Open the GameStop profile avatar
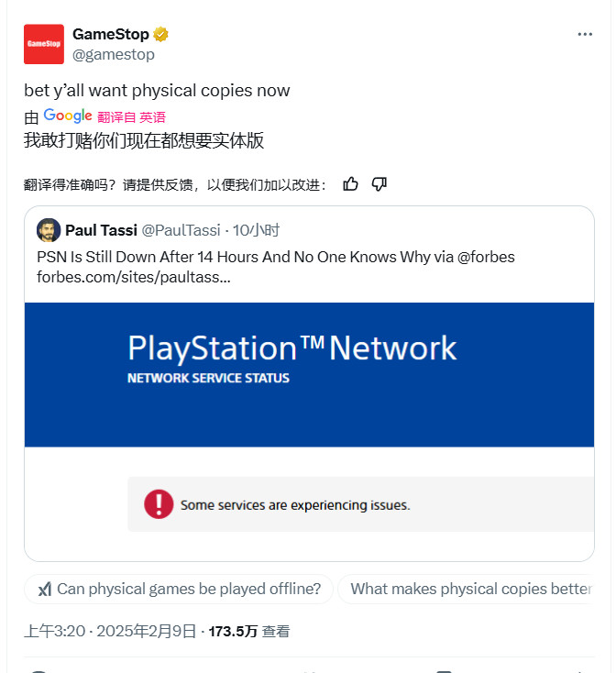Viewport: 616px width, 673px height. pyautogui.click(x=44, y=44)
